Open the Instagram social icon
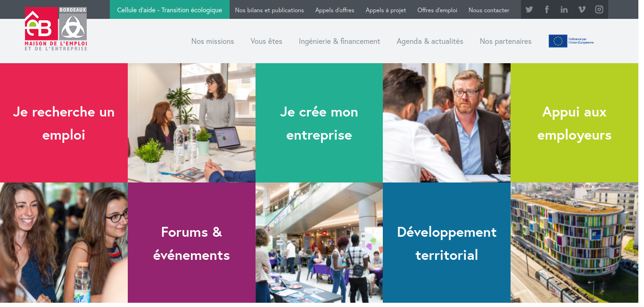The image size is (644, 307). (599, 9)
